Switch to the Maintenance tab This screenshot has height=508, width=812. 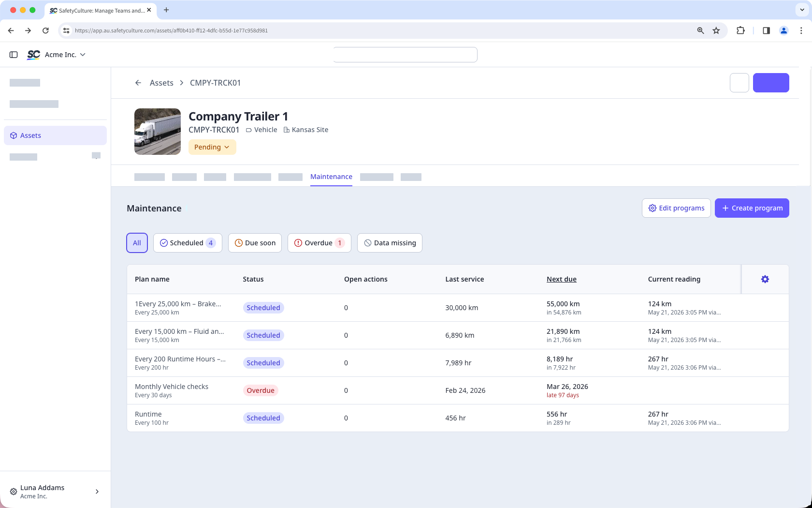click(x=331, y=177)
